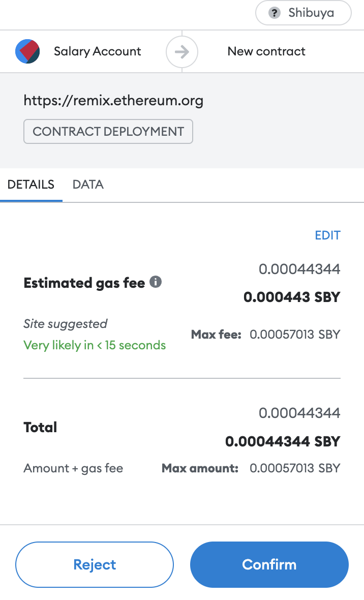
Task: Confirm the contract deployment transaction
Action: (x=269, y=564)
